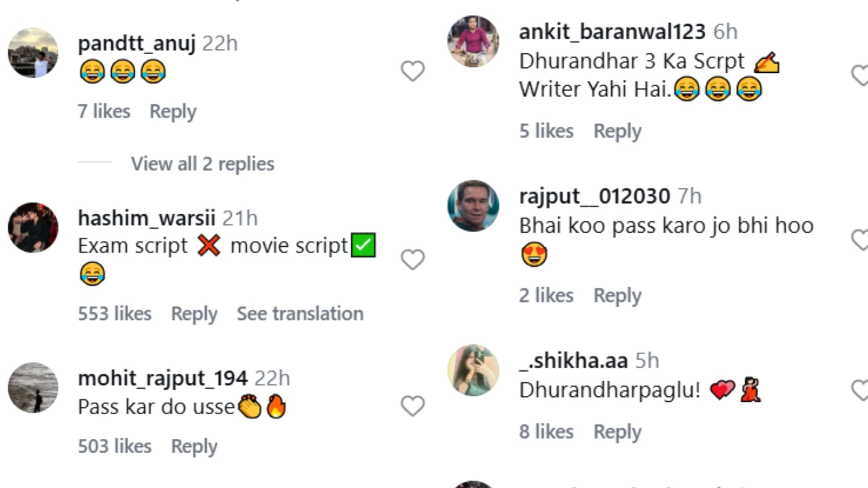Viewport: 868px width, 488px height.
Task: Open _.shikha.aa's profile avatar
Action: pos(473,371)
